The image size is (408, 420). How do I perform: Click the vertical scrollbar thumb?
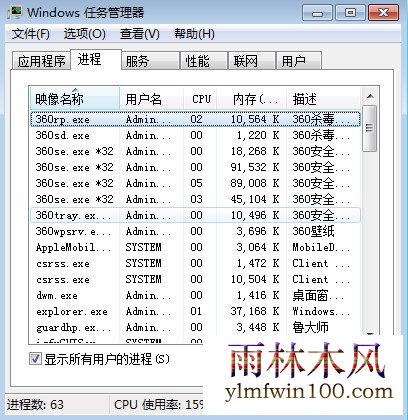click(x=370, y=128)
